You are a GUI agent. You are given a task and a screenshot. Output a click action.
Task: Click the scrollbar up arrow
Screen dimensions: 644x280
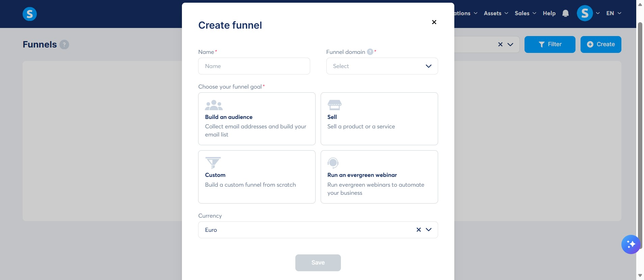click(x=640, y=4)
